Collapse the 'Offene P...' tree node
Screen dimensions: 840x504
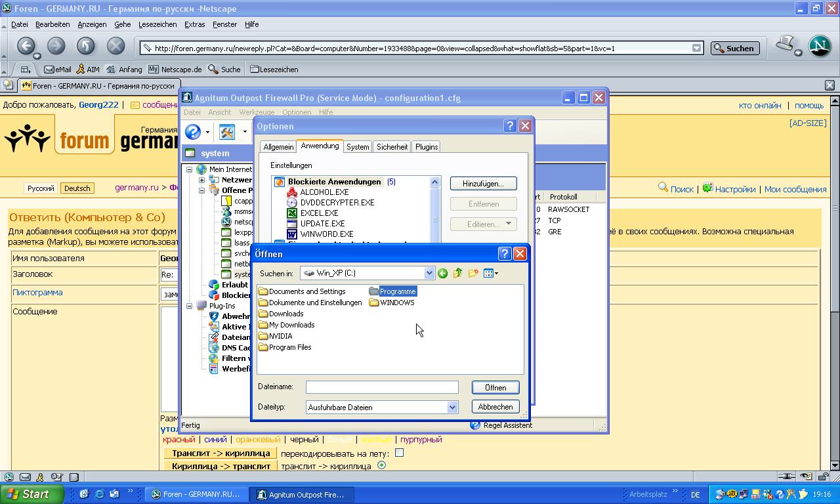(x=201, y=190)
